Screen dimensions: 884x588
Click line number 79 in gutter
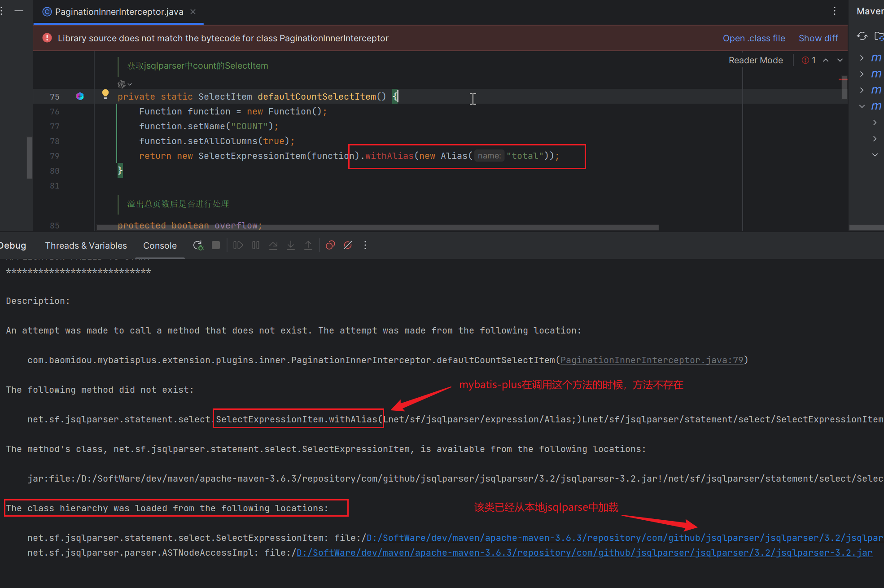(54, 156)
